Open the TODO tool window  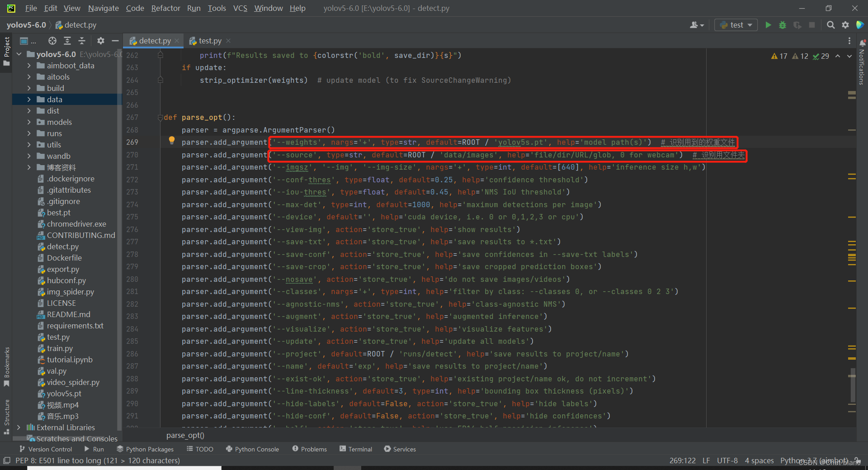pos(200,449)
